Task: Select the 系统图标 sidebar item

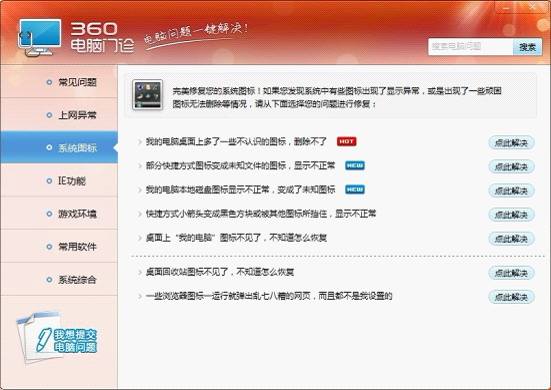Action: pos(59,147)
